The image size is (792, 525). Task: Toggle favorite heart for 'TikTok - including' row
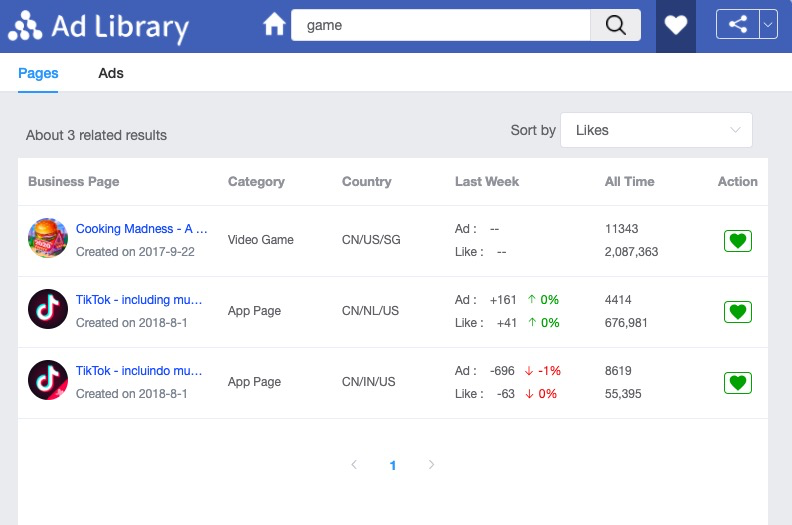(737, 312)
